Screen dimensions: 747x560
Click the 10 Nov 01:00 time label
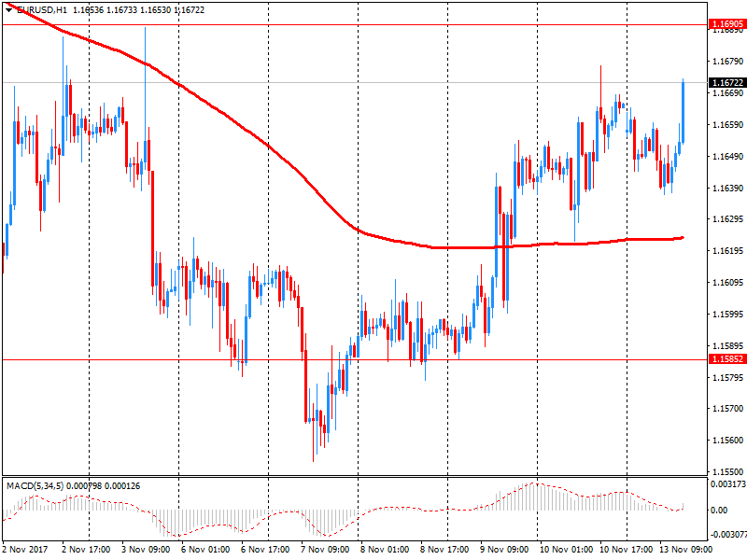click(x=566, y=549)
